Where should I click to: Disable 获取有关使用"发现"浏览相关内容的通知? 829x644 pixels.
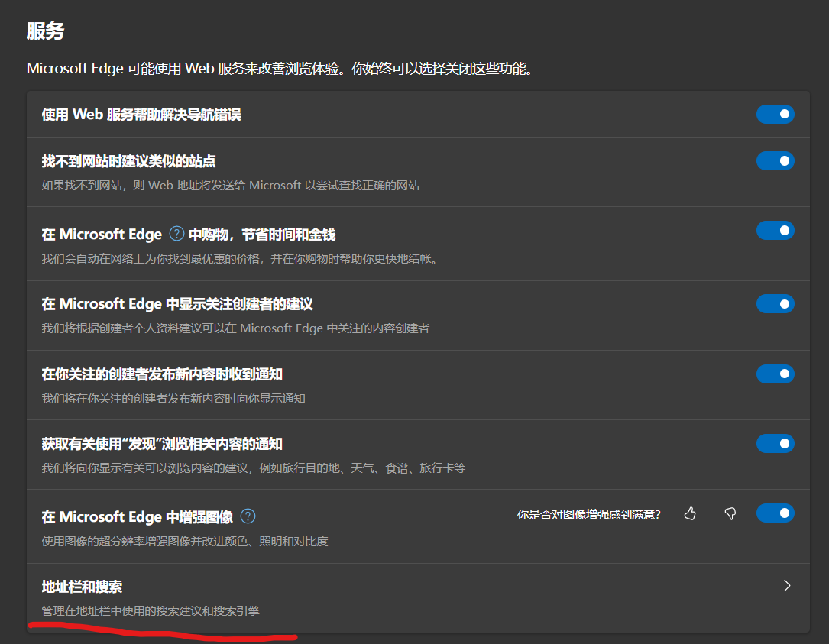coord(776,443)
